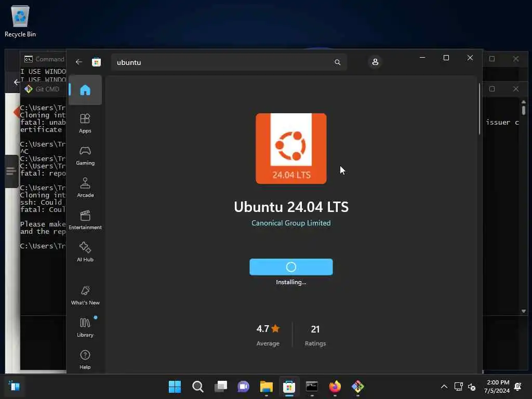Click the muted volume tray icon
This screenshot has width=532, height=399.
pyautogui.click(x=472, y=387)
